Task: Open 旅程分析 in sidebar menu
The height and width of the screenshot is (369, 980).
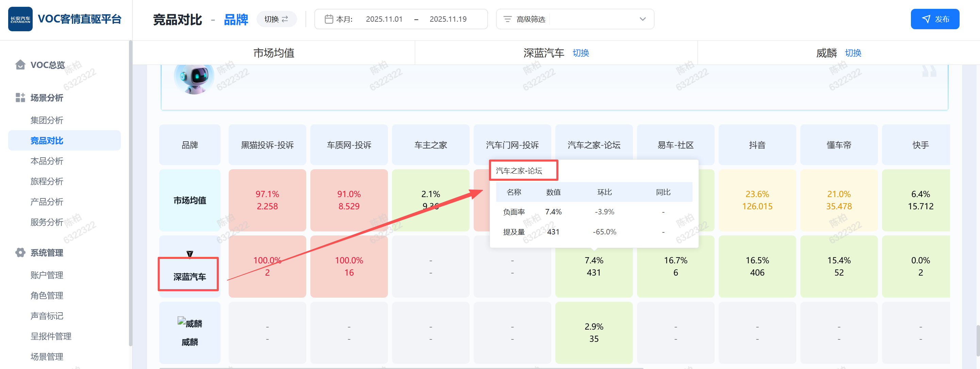Action: (x=47, y=181)
